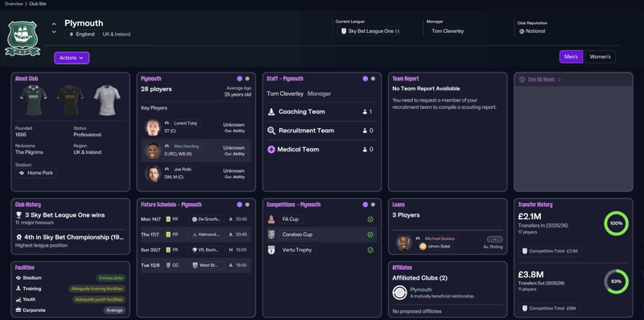Click the Coaching Team cone icon
Viewport: 644px width, 320px height.
(x=271, y=111)
